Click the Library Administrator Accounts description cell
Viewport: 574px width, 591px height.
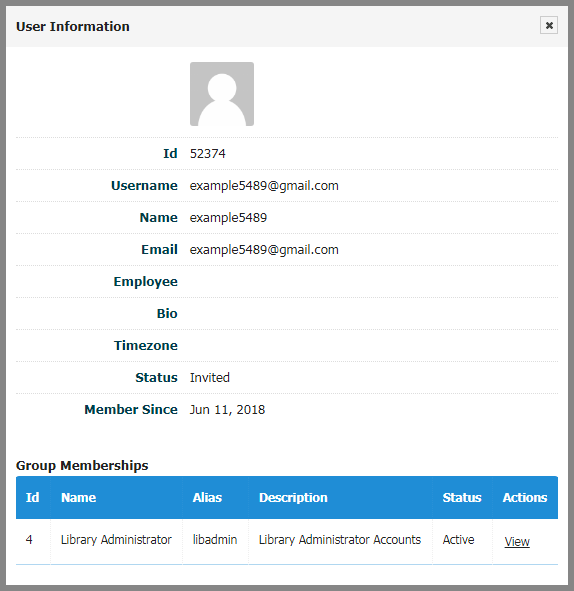pos(340,540)
